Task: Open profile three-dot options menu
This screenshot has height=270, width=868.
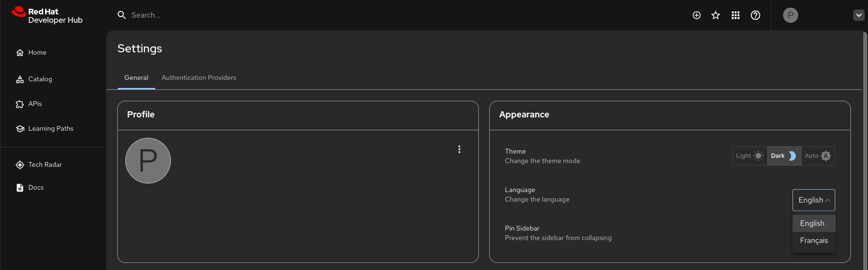Action: [x=459, y=149]
